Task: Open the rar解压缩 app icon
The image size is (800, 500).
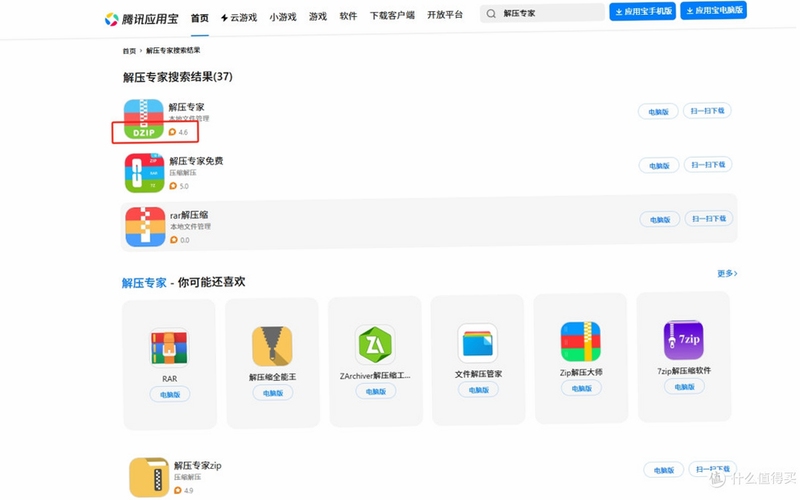Action: pyautogui.click(x=145, y=227)
